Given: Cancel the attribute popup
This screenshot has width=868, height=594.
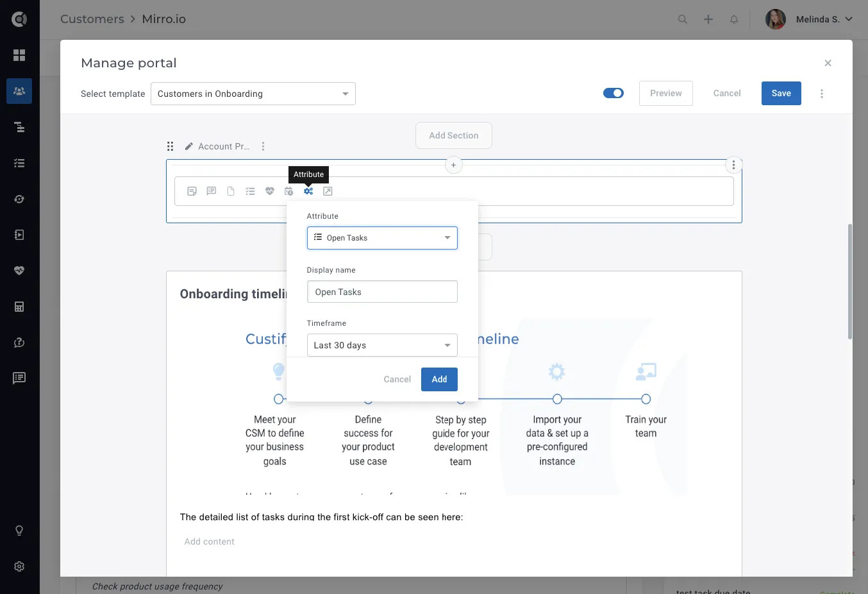Looking at the screenshot, I should click(x=397, y=379).
